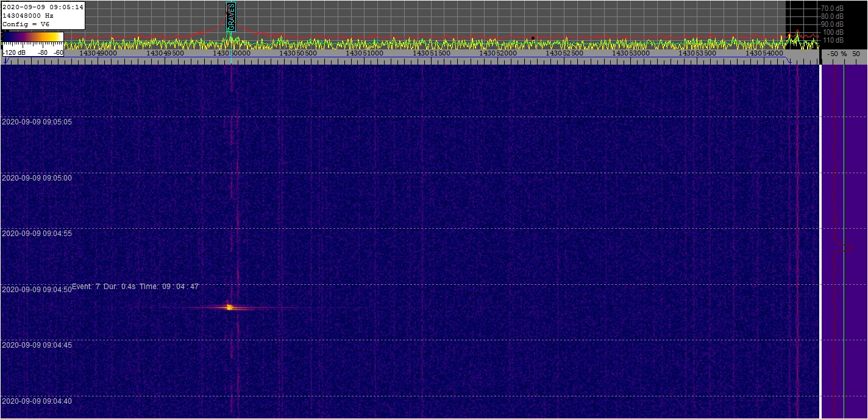This screenshot has height=419, width=868.
Task: Click the '-60' palette scale label
Action: (58, 52)
